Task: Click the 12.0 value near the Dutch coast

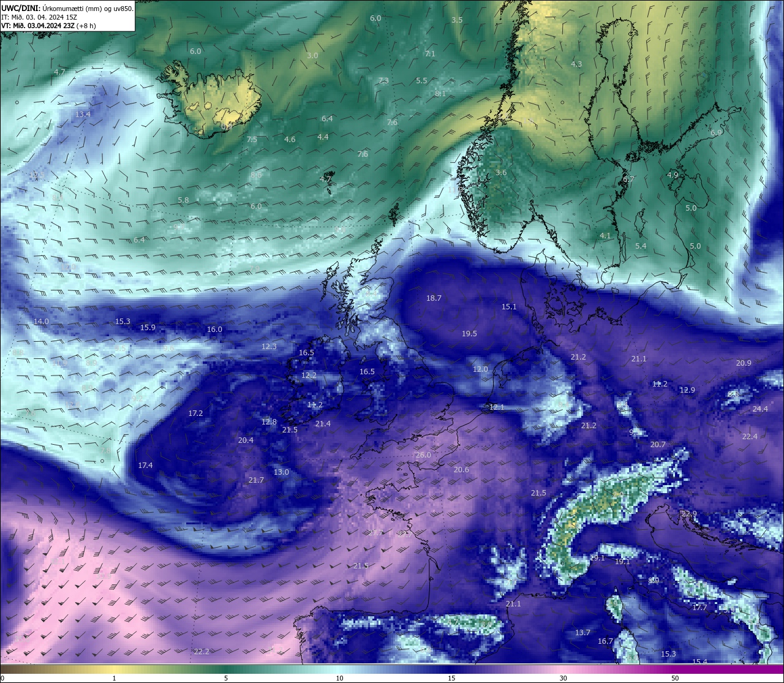Action: tap(480, 369)
